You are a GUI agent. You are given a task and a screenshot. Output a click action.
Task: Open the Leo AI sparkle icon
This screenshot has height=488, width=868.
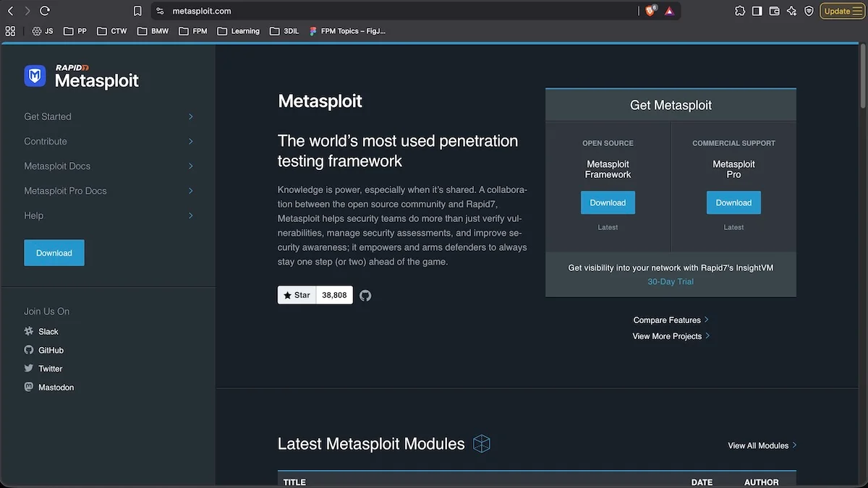coord(791,11)
